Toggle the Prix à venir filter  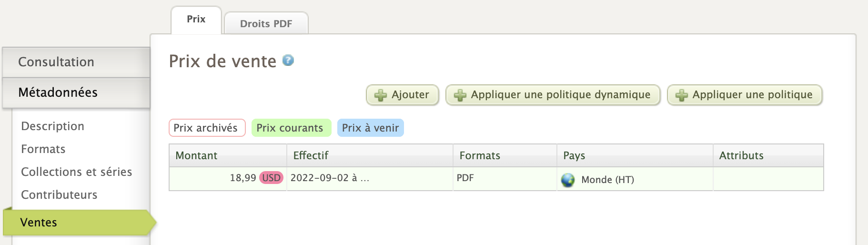370,128
